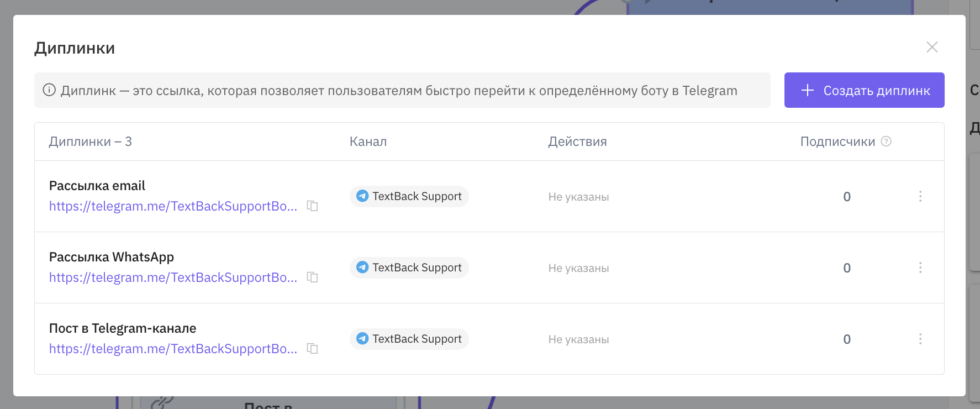The height and width of the screenshot is (409, 980).
Task: Open the Рассылка WhatsApp telegram.me link
Action: point(173,277)
